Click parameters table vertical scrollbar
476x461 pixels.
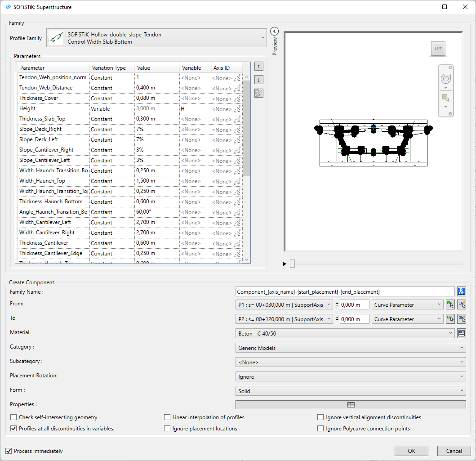coord(247,128)
